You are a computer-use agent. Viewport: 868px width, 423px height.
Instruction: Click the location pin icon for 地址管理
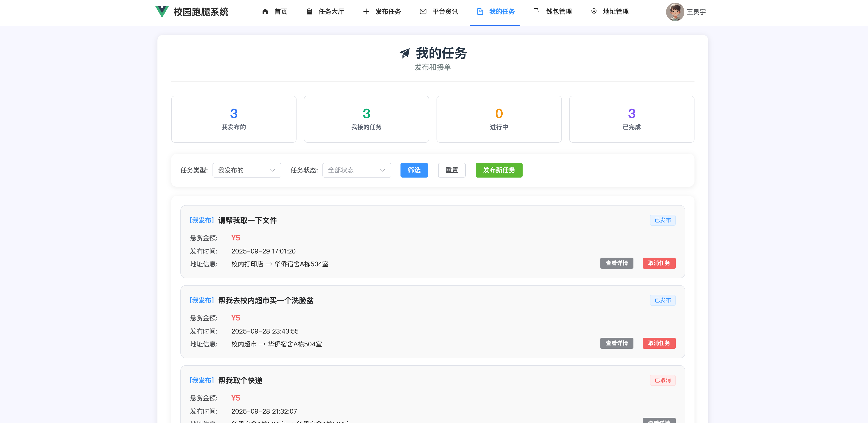[x=594, y=12]
